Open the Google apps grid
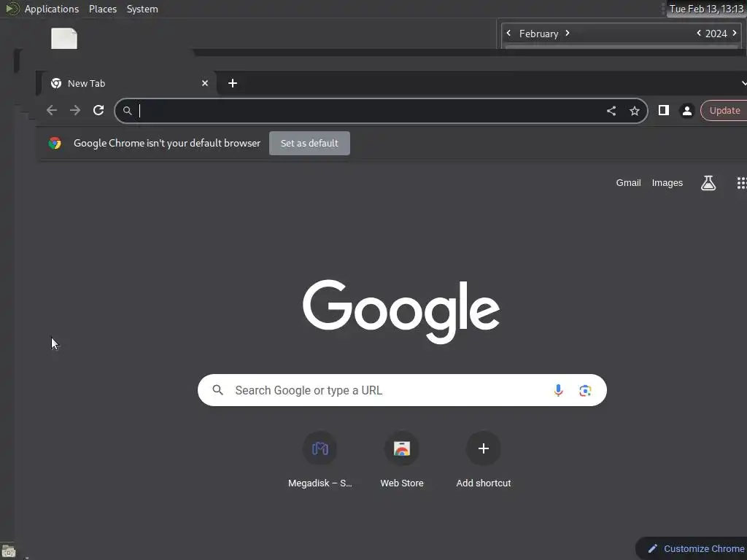 pos(742,183)
